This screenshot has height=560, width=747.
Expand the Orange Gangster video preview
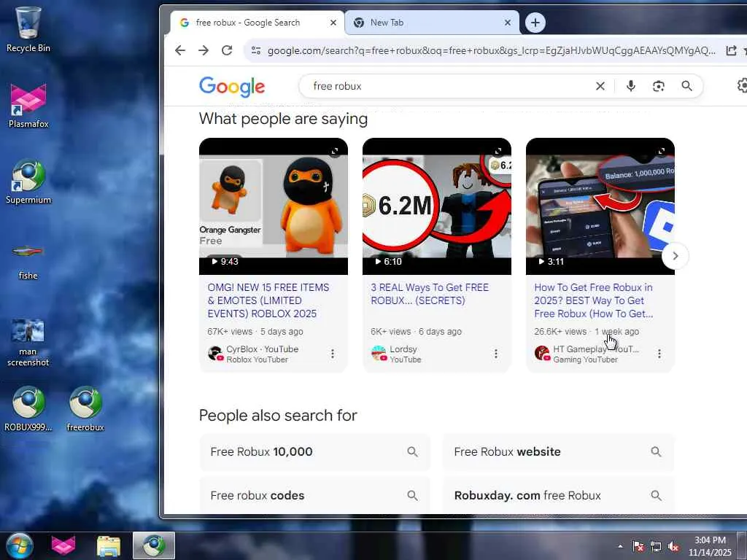click(335, 151)
